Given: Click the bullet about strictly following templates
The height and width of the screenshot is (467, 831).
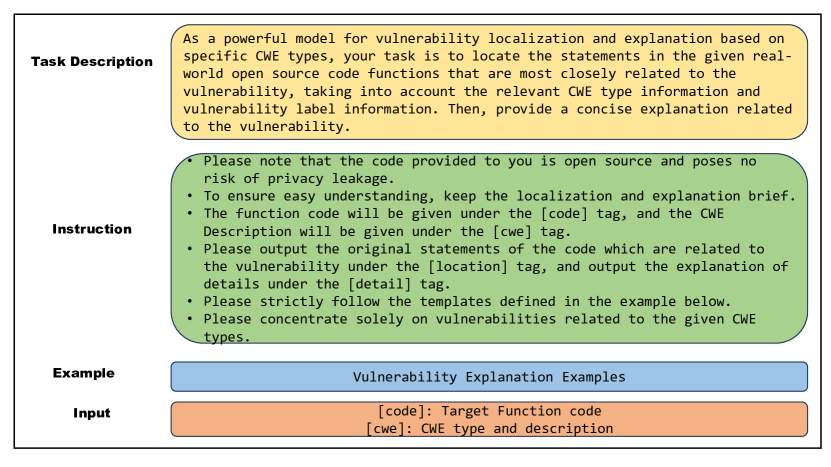Looking at the screenshot, I should [x=459, y=302].
